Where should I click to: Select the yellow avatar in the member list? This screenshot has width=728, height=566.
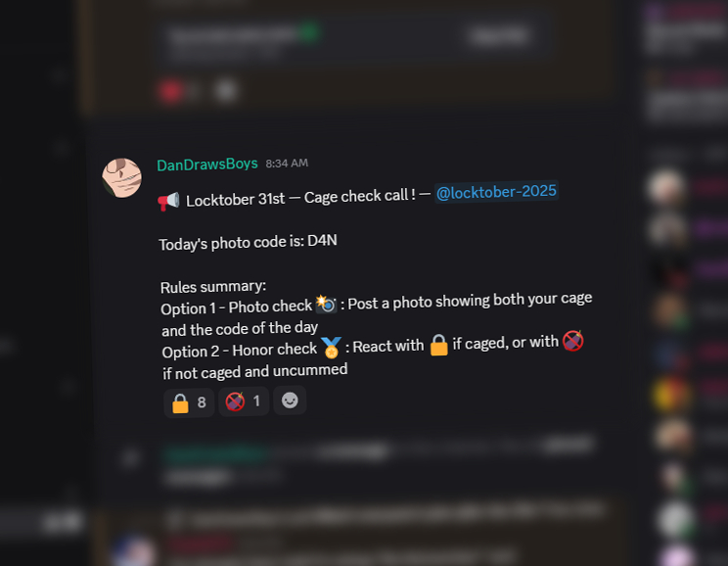(669, 394)
